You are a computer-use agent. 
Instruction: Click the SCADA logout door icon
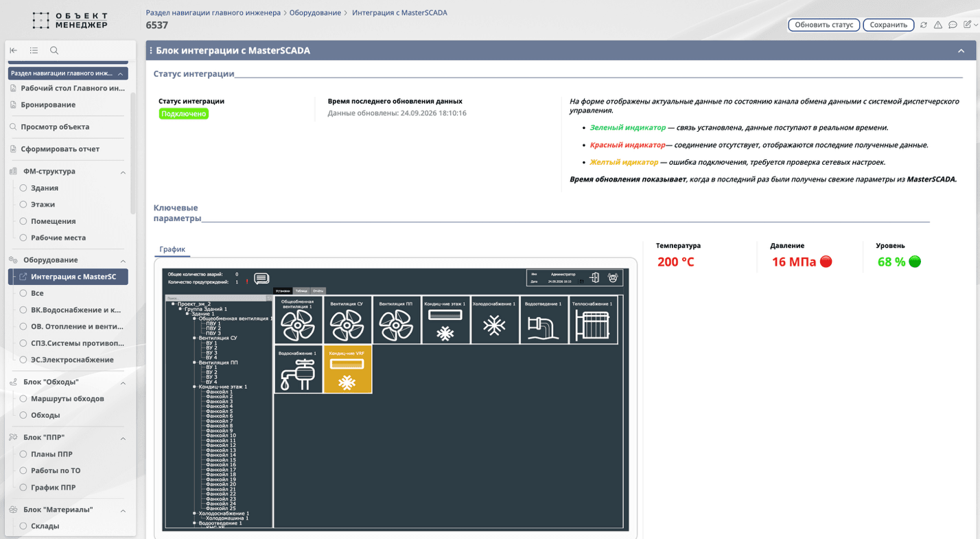coord(595,277)
